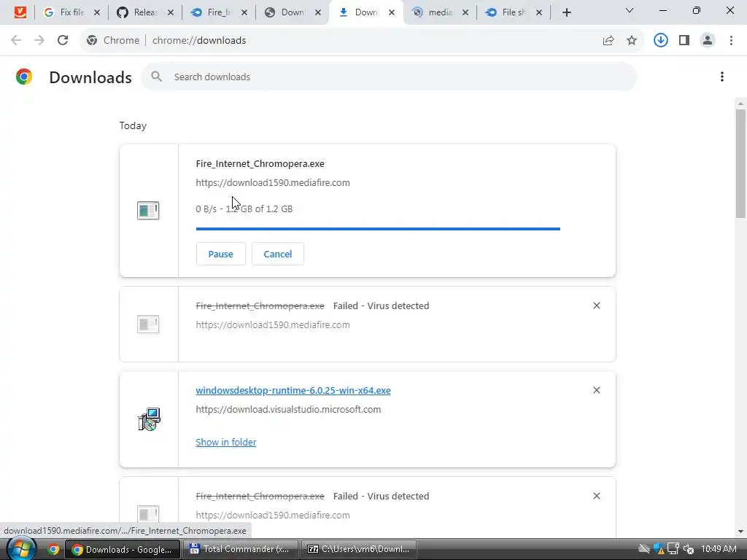Open Chrome's three-dot main menu
The width and height of the screenshot is (747, 560).
pos(731,41)
